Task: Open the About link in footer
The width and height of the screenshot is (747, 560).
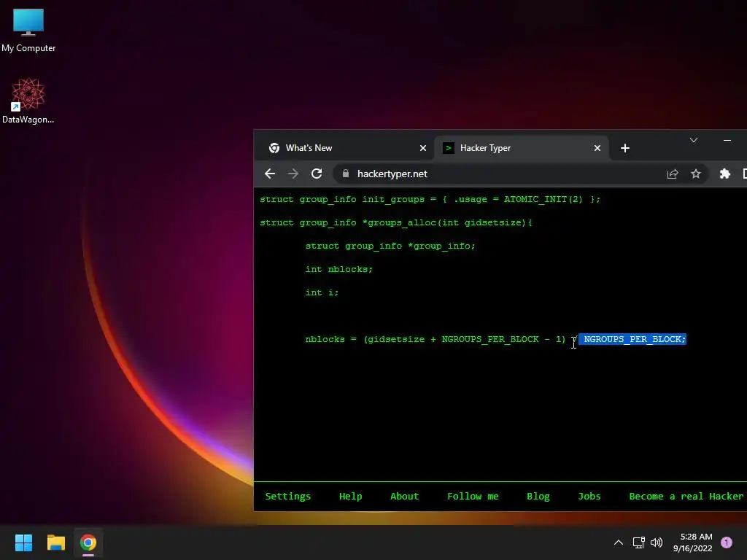Action: (404, 496)
